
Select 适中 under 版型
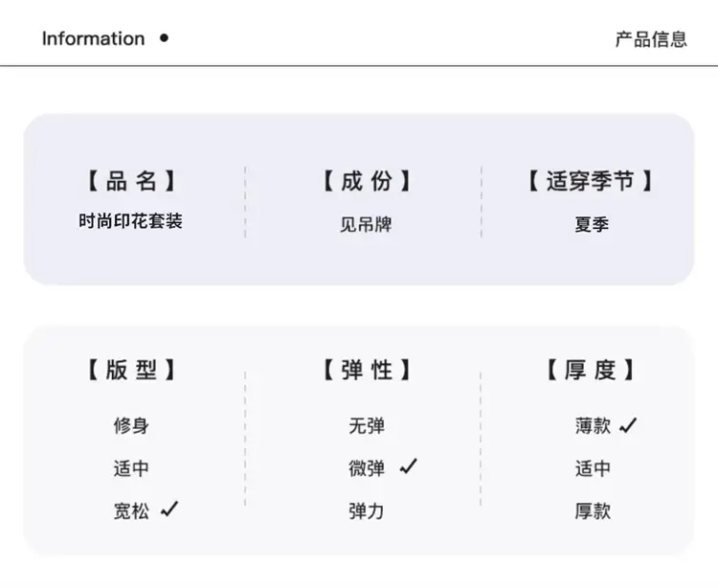[x=131, y=468]
